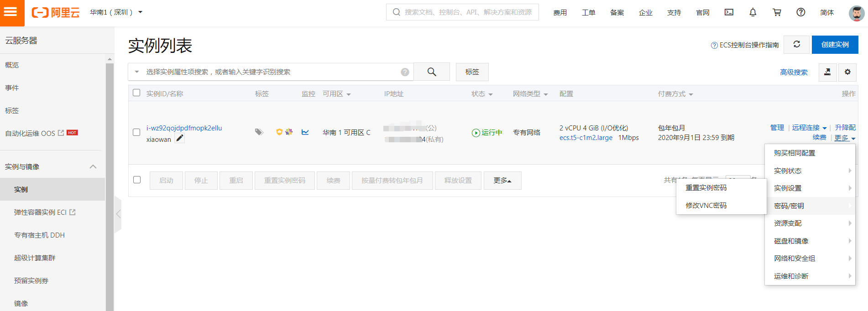Click the security shield icon
Viewport: 868px width, 311px height.
pos(279,132)
